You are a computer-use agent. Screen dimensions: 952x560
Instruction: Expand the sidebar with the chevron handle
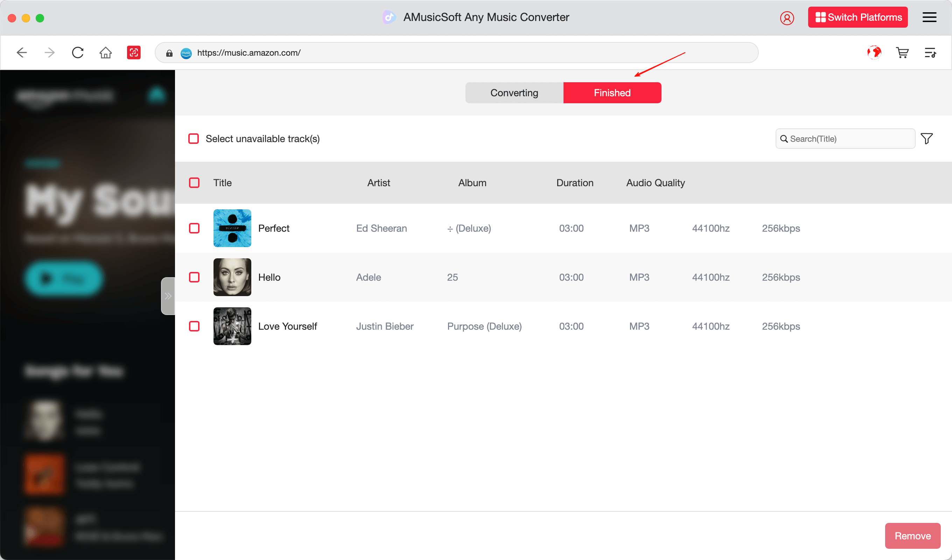point(168,296)
